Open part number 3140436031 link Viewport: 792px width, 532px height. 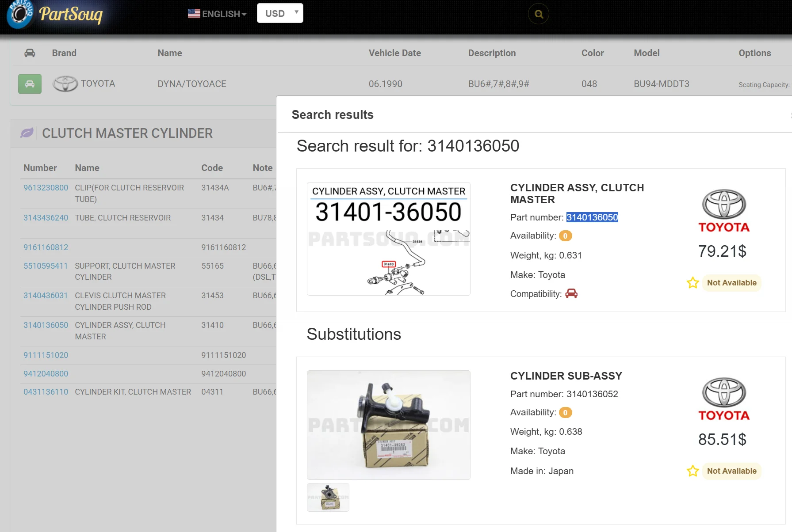46,296
